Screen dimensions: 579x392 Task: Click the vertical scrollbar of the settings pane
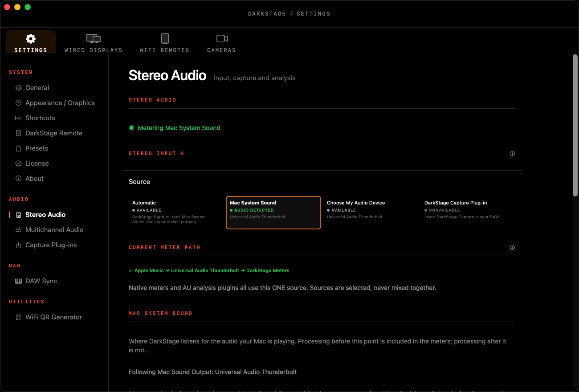click(x=575, y=126)
